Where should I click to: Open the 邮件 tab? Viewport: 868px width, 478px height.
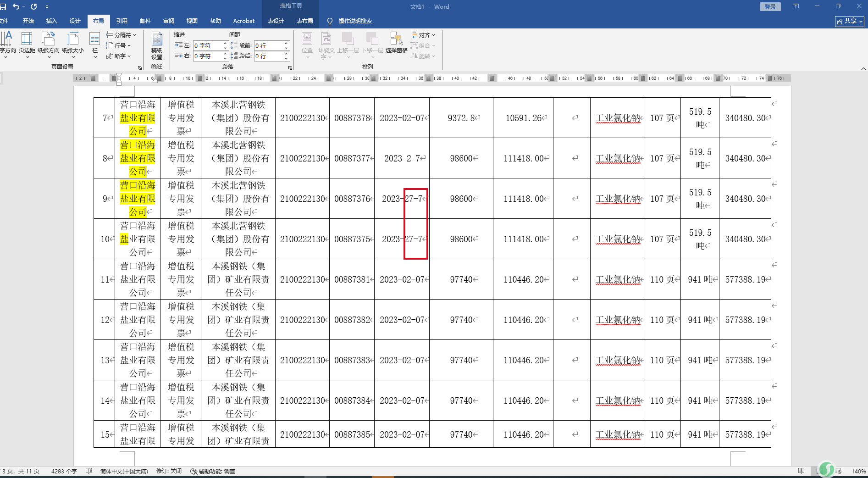coord(145,21)
